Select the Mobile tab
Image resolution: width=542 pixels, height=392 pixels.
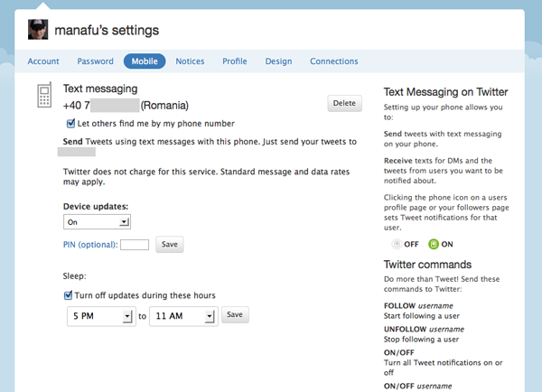point(145,61)
